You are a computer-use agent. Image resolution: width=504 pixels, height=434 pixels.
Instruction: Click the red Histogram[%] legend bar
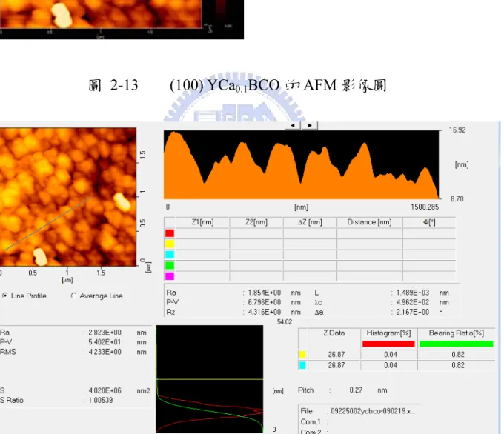pyautogui.click(x=388, y=344)
